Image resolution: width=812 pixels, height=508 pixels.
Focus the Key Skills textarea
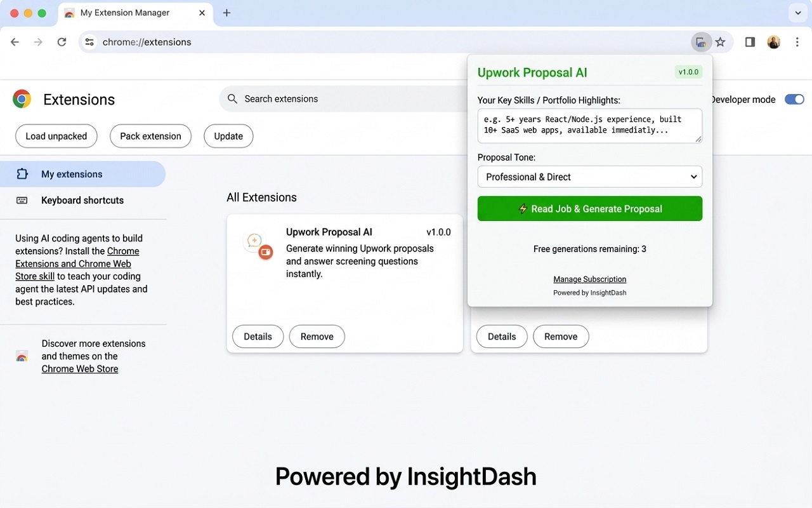pyautogui.click(x=590, y=125)
